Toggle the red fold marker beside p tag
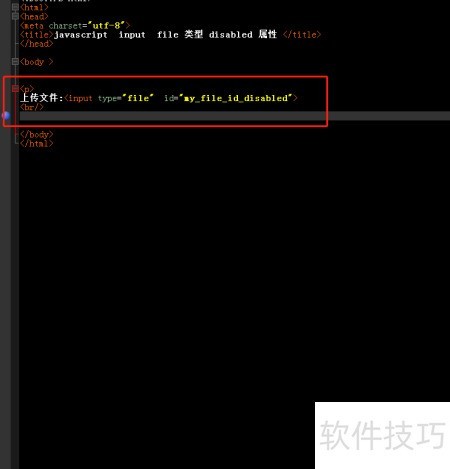Screen dimensions: 450x469 point(15,88)
